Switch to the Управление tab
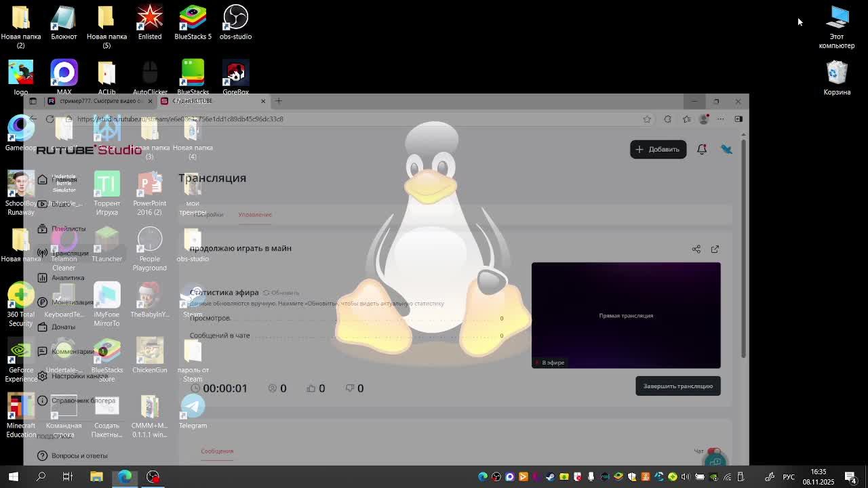Image resolution: width=868 pixels, height=488 pixels. [255, 215]
